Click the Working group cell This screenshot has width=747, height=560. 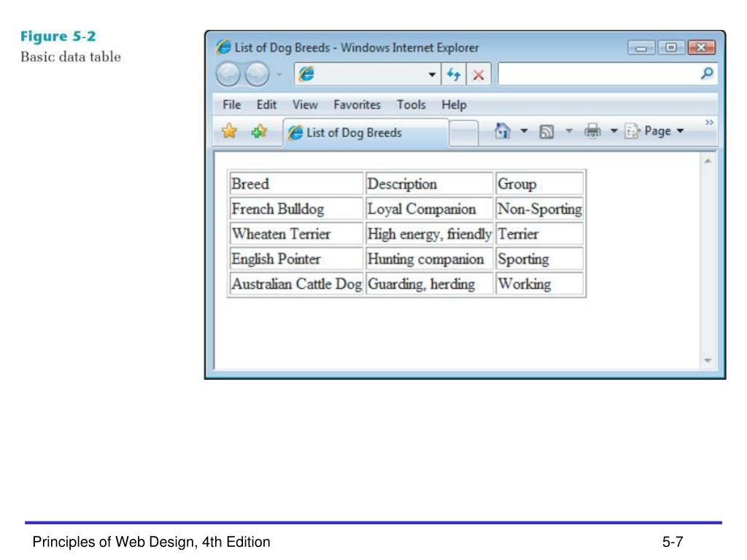[x=540, y=284]
